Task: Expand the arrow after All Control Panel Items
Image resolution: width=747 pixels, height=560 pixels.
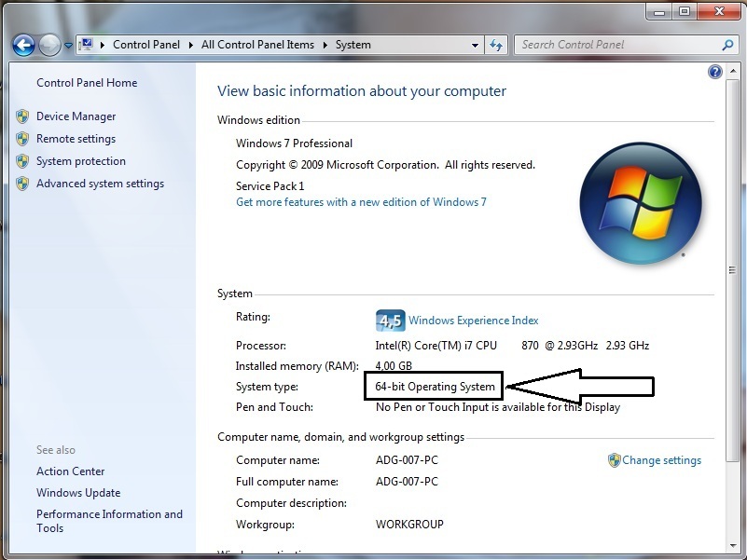Action: [325, 46]
